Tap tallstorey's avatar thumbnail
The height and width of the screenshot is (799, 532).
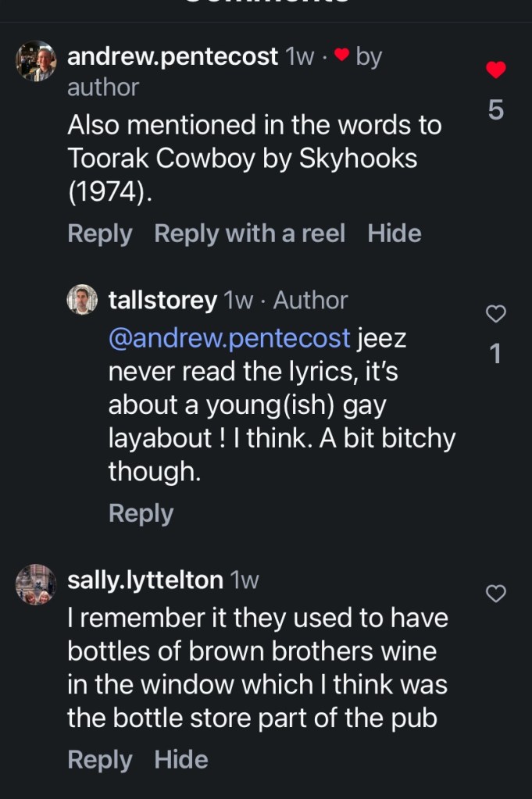coord(82,300)
